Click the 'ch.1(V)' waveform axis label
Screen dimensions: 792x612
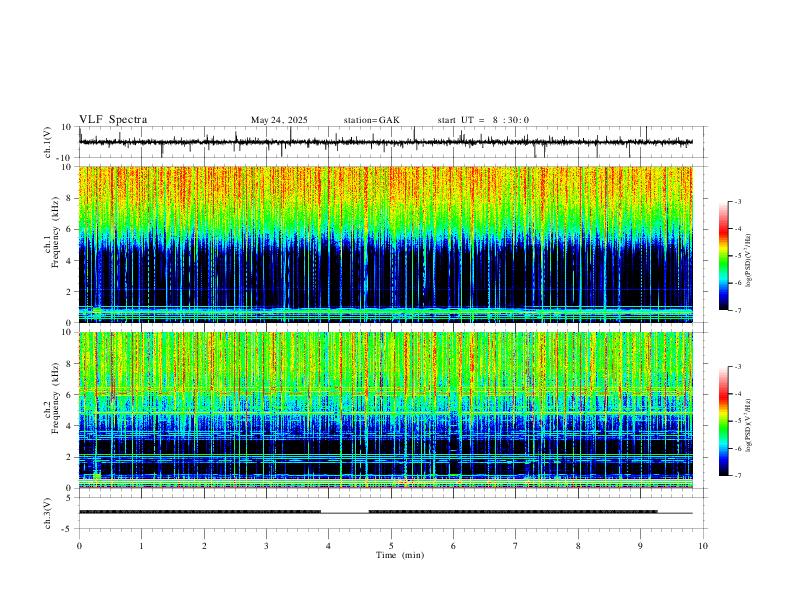(48, 142)
